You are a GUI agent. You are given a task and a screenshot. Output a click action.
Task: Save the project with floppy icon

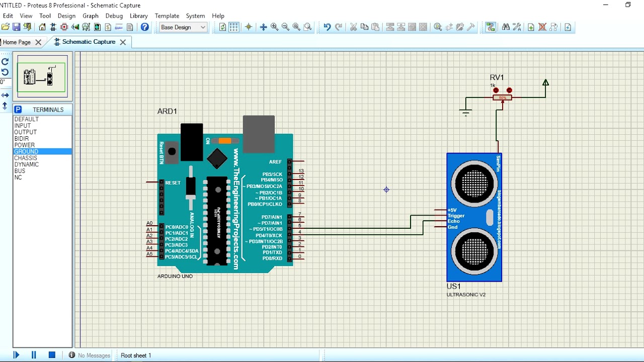pos(17,27)
